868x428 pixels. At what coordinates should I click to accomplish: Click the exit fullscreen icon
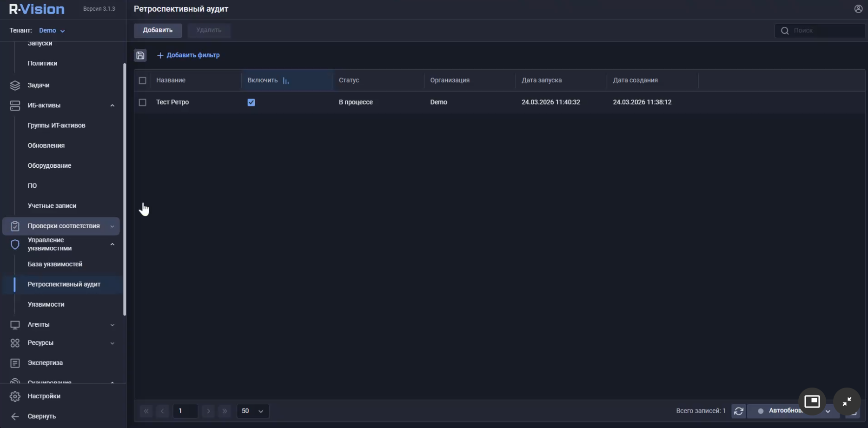(847, 401)
